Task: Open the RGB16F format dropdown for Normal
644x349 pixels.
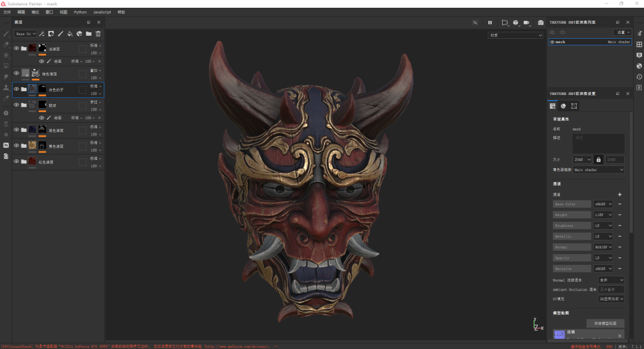Action: coord(603,247)
